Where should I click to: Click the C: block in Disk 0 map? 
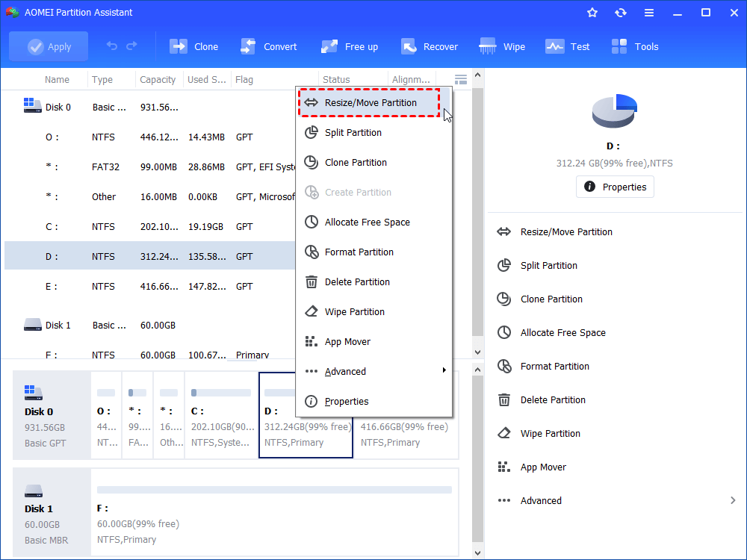click(221, 414)
